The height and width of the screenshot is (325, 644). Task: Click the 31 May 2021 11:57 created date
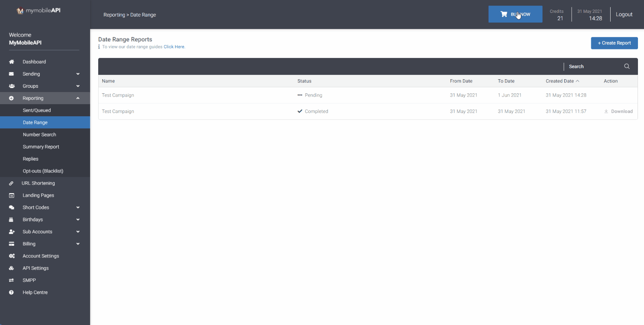pyautogui.click(x=566, y=111)
